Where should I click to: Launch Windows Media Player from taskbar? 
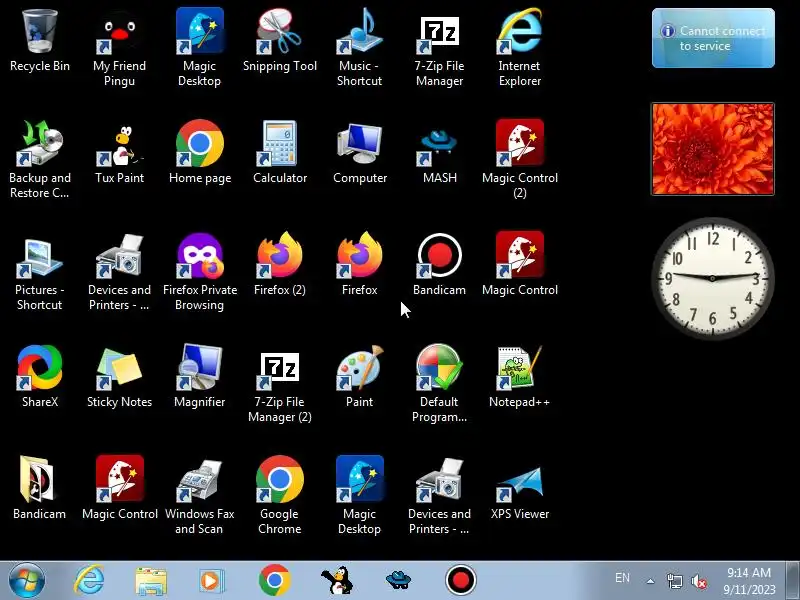tap(211, 581)
